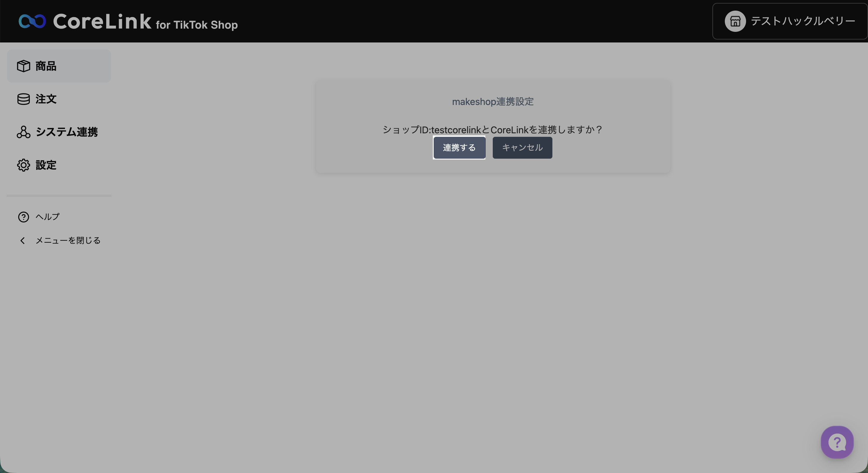Open システム連携 in the sidebar
This screenshot has height=473, width=868.
click(x=67, y=132)
